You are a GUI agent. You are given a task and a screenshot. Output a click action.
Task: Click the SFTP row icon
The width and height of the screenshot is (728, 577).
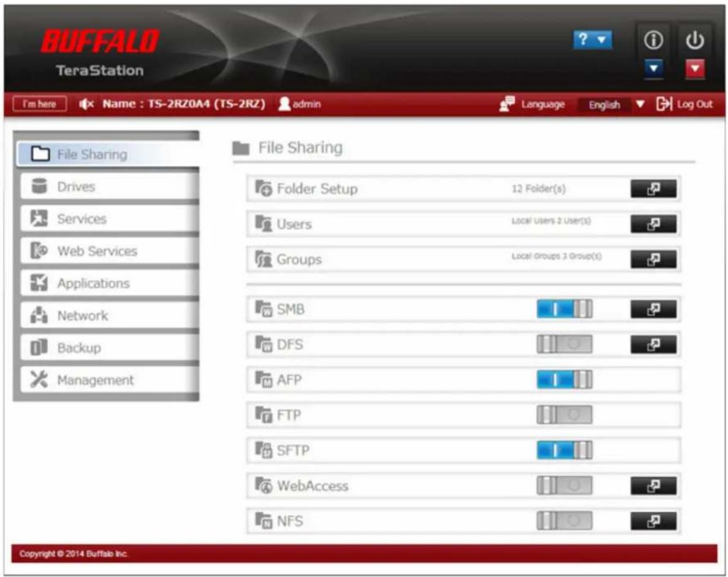(x=263, y=450)
